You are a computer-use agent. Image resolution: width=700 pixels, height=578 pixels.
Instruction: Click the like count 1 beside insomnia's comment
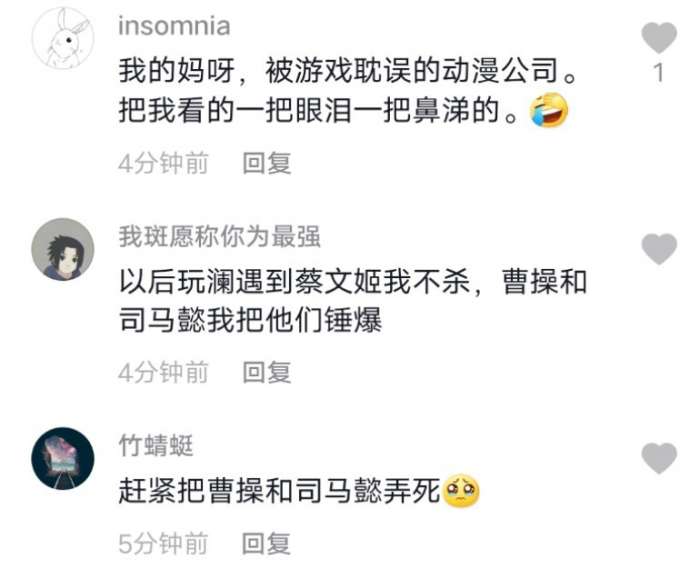pos(659,72)
